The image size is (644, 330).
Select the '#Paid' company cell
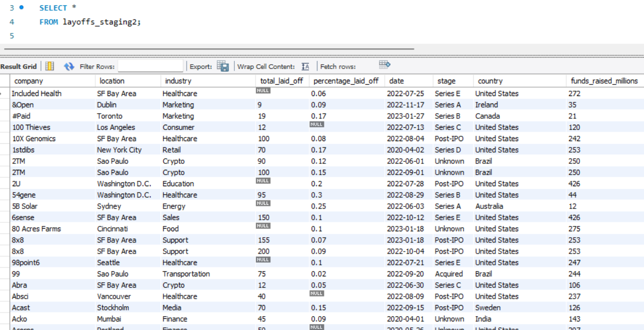(52, 116)
